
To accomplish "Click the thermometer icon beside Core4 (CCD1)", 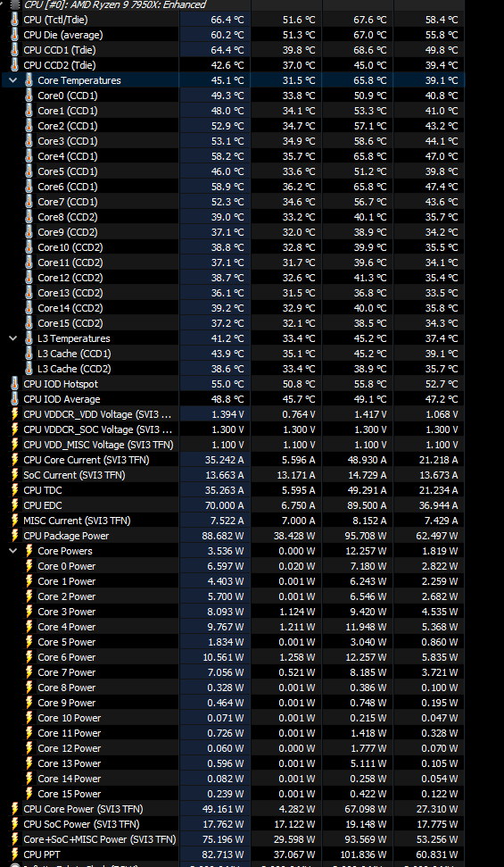I will point(29,156).
